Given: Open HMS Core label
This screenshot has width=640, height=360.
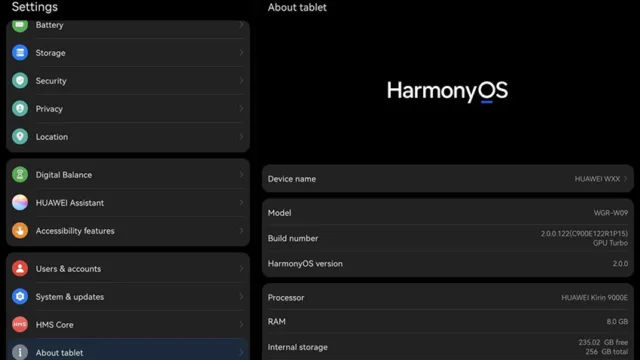Looking at the screenshot, I should coord(55,325).
